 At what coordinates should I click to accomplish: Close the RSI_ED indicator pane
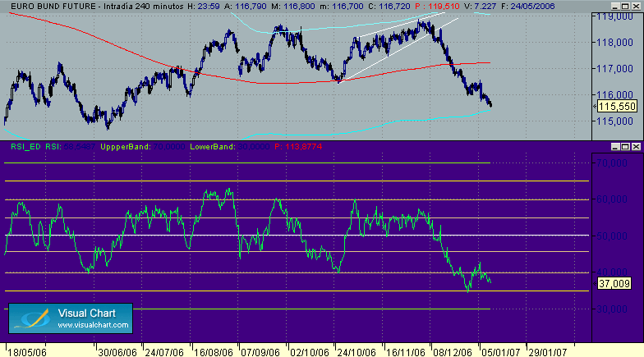coord(636,146)
